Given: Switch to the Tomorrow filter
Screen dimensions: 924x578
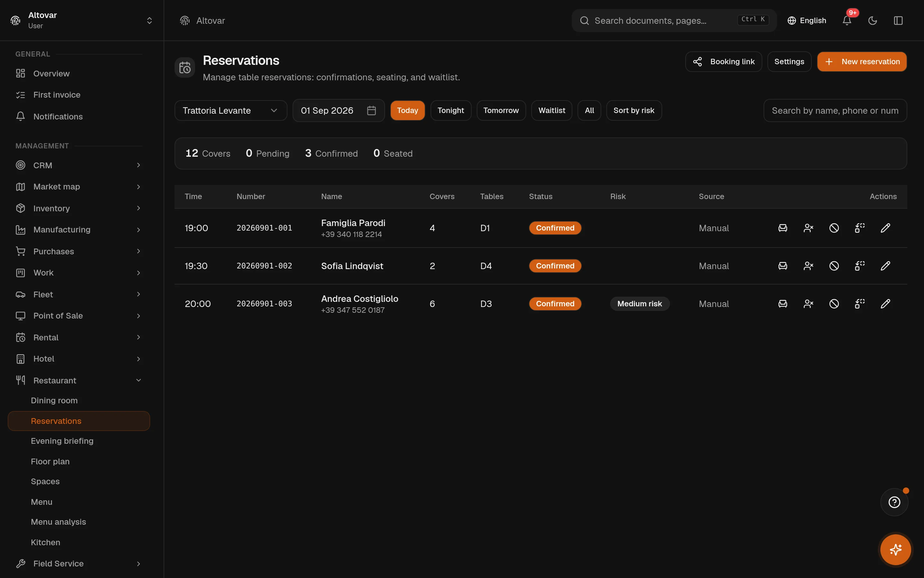Looking at the screenshot, I should 501,110.
